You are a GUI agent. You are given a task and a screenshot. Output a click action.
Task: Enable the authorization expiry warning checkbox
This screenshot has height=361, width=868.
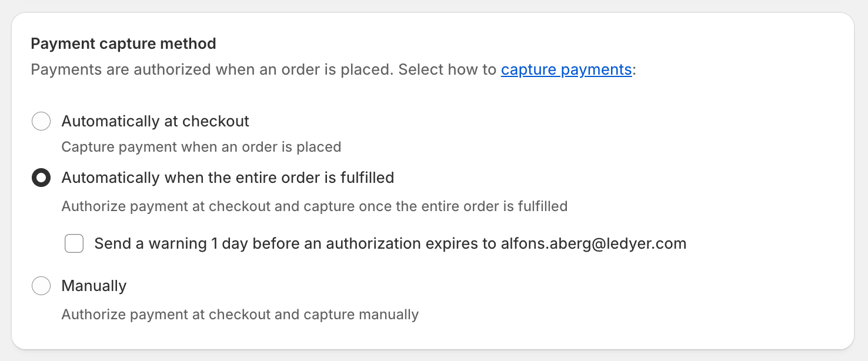coord(74,243)
